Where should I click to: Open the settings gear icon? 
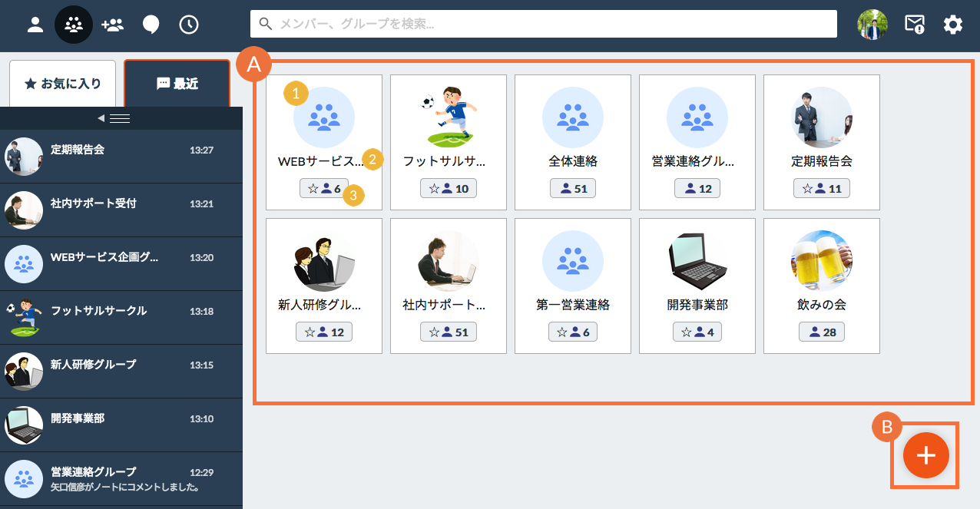pyautogui.click(x=952, y=25)
